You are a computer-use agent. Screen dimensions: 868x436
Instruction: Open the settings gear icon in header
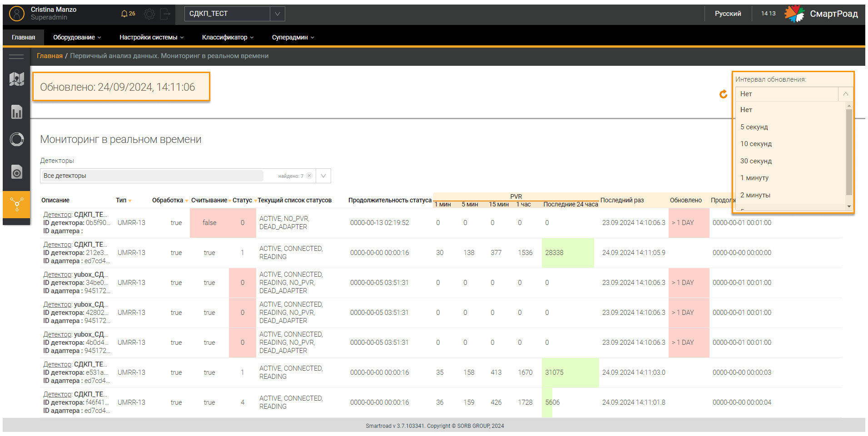tap(149, 14)
